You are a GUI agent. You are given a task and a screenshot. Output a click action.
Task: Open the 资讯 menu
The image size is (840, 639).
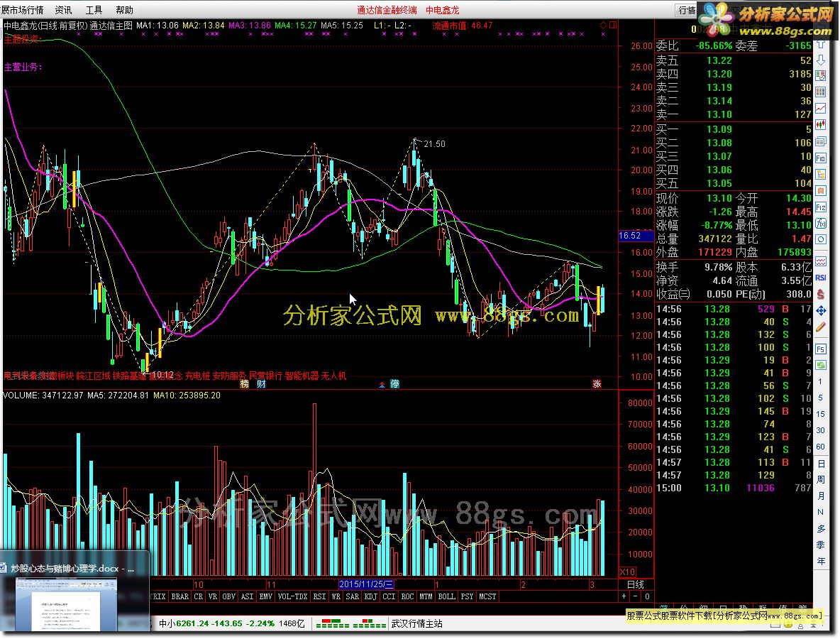tap(63, 10)
